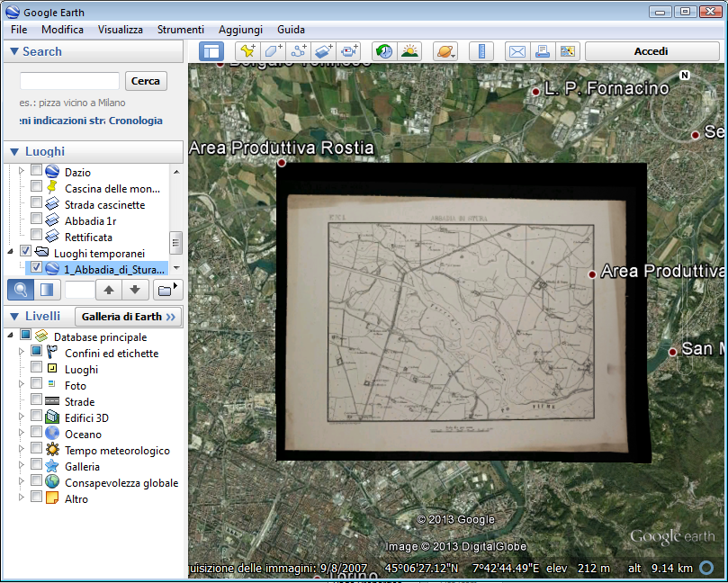Click the Places search magnifier button
Viewport: 728px width, 583px height.
click(x=21, y=290)
